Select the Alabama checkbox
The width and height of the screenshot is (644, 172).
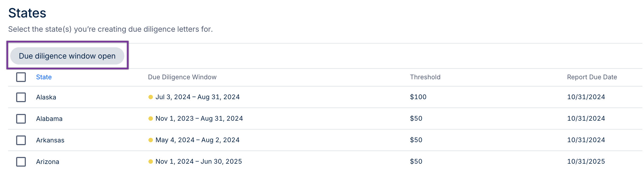pyautogui.click(x=21, y=119)
